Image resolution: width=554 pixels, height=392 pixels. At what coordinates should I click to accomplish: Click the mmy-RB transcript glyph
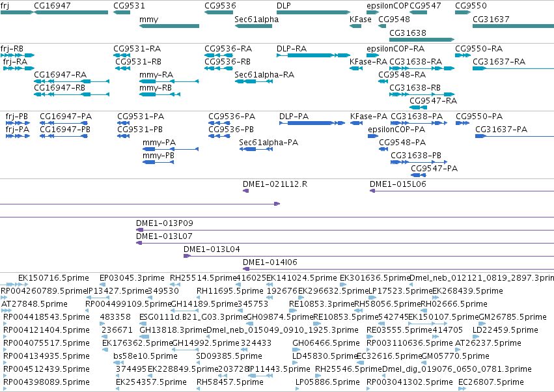160,94
